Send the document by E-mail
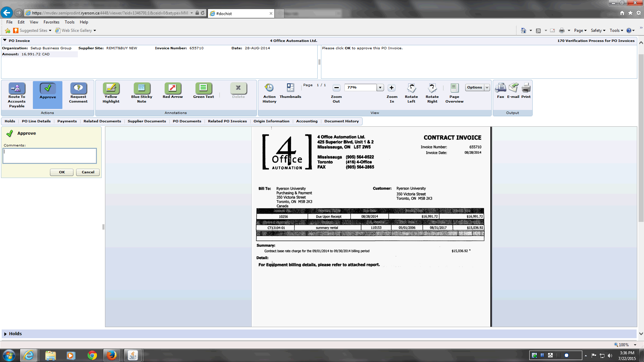644x362 pixels. [513, 88]
